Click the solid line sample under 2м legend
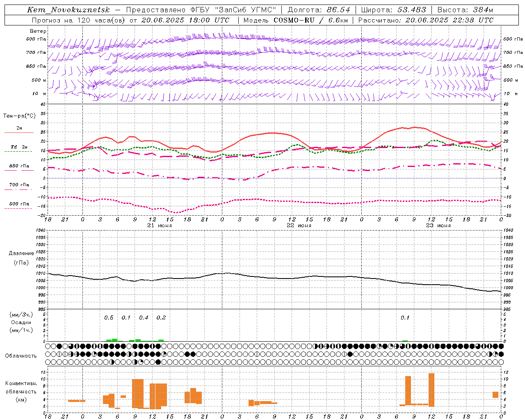Image resolution: width=525 pixels, height=420 pixels. [19, 132]
